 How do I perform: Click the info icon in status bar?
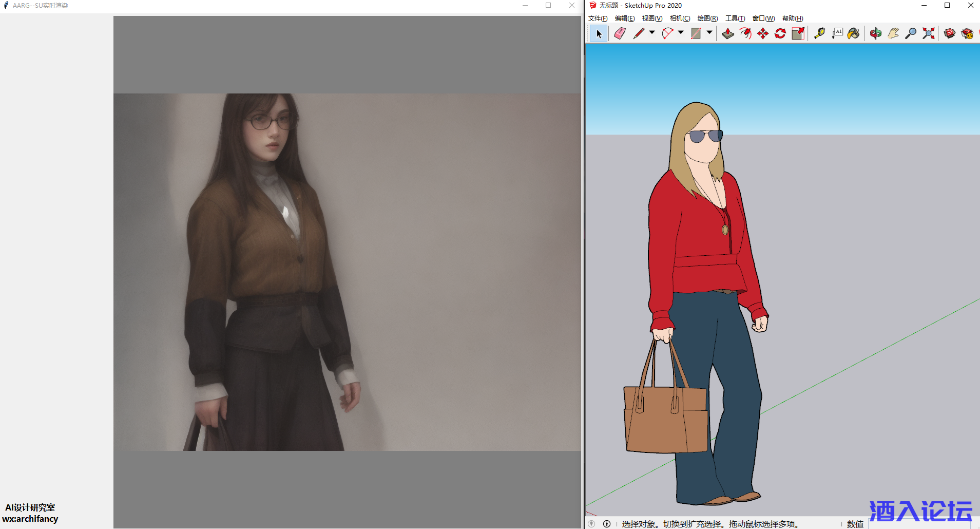click(x=607, y=524)
